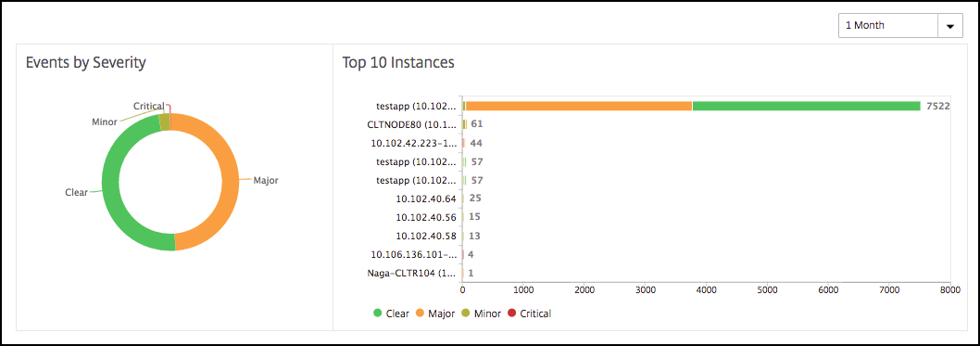Toggle the Minor series in bar chart legend

[482, 314]
